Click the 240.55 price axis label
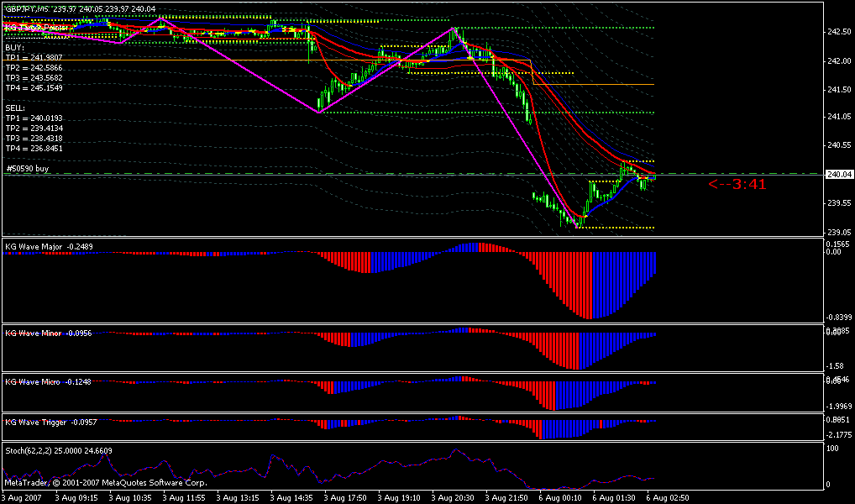This screenshot has height=504, width=855. pyautogui.click(x=839, y=145)
